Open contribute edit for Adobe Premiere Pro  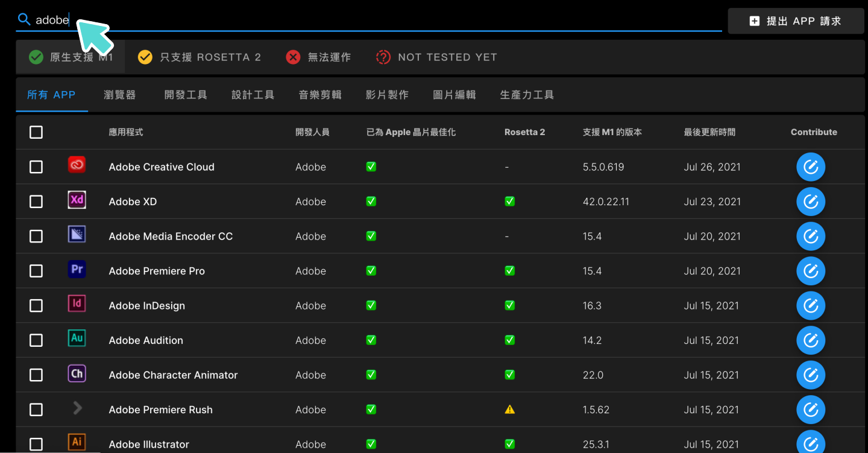(x=811, y=271)
